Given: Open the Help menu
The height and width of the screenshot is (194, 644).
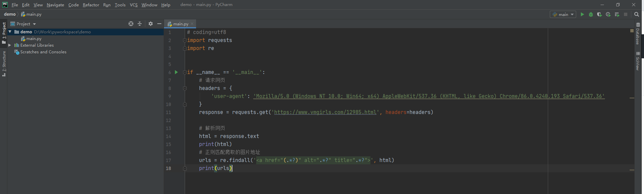Looking at the screenshot, I should [166, 5].
